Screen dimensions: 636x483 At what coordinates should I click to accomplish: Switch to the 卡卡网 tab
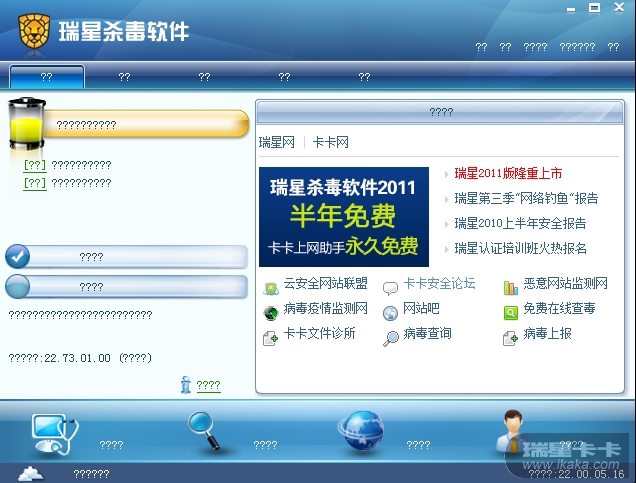pyautogui.click(x=331, y=142)
